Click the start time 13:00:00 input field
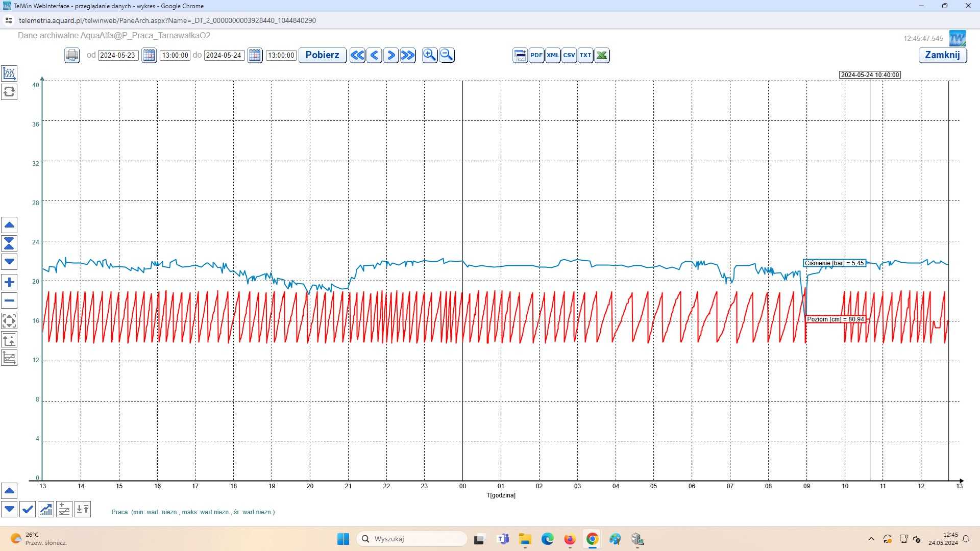 pyautogui.click(x=175, y=55)
